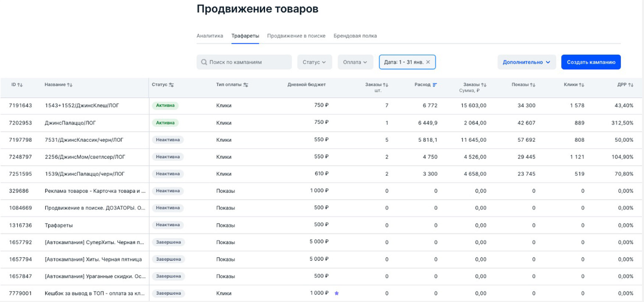
Task: Open the Продвижение в поиске tab
Action: click(296, 36)
